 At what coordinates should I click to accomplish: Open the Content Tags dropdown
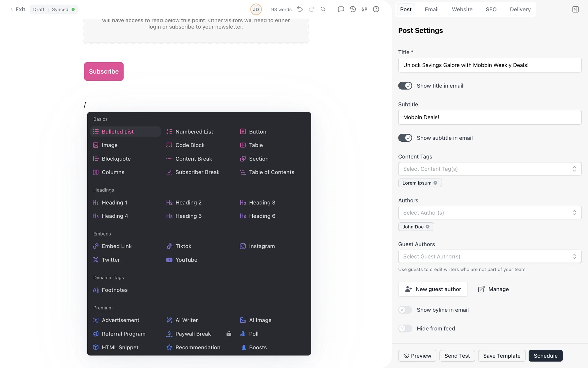489,169
